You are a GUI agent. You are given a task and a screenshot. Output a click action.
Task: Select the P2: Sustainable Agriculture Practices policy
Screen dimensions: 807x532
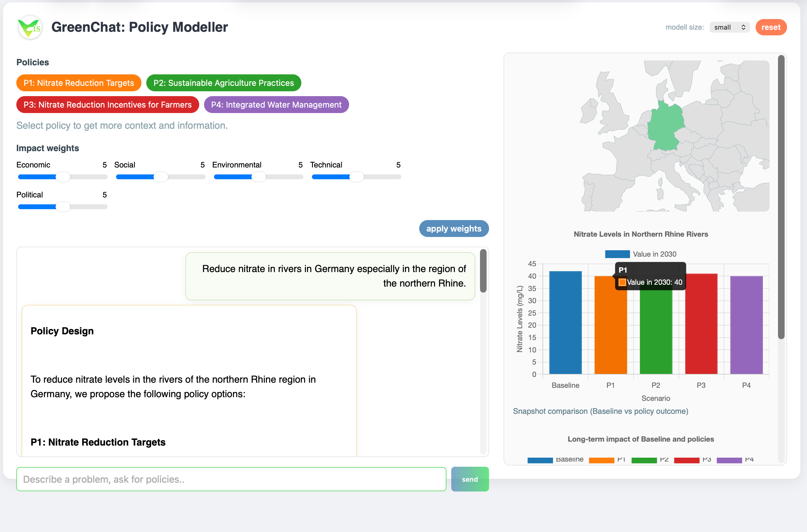click(x=224, y=83)
